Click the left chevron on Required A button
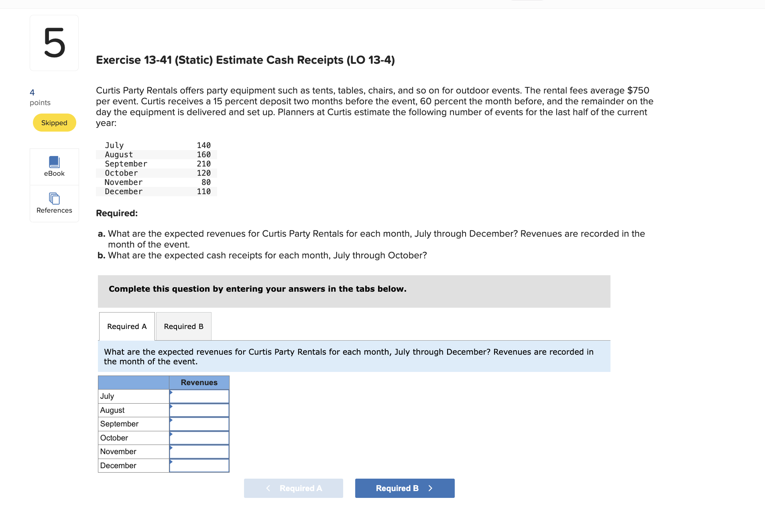The image size is (765, 532). click(x=268, y=488)
